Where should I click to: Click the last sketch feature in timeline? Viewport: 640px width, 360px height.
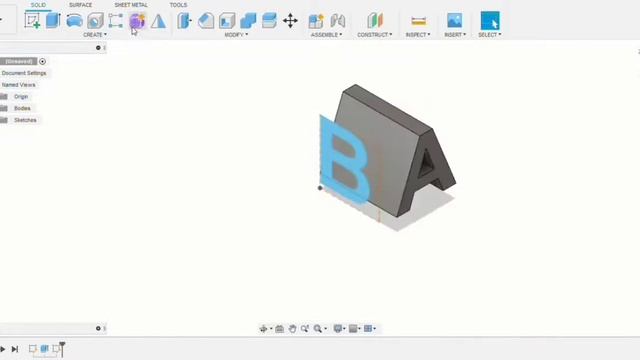pos(56,349)
